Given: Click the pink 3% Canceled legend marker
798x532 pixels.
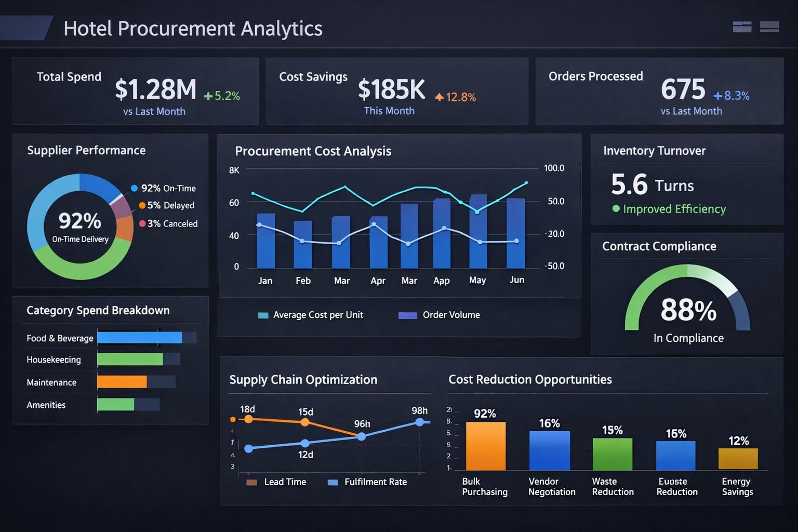Looking at the screenshot, I should coord(142,224).
